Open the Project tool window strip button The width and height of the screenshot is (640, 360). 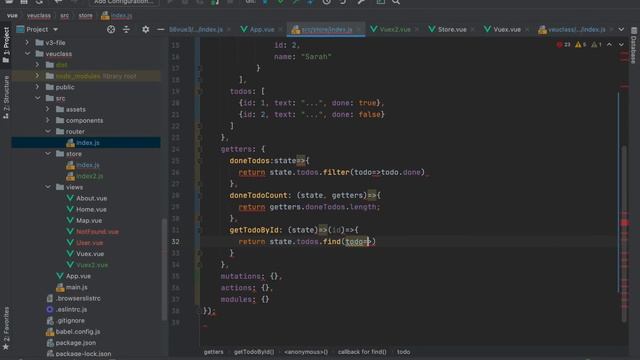click(x=6, y=45)
